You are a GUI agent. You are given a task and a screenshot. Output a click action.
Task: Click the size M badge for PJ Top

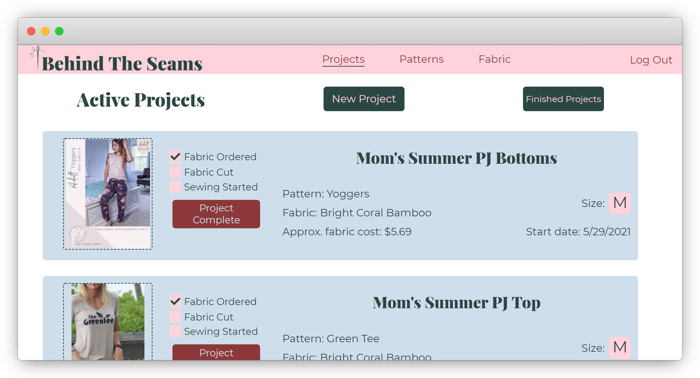[620, 348]
